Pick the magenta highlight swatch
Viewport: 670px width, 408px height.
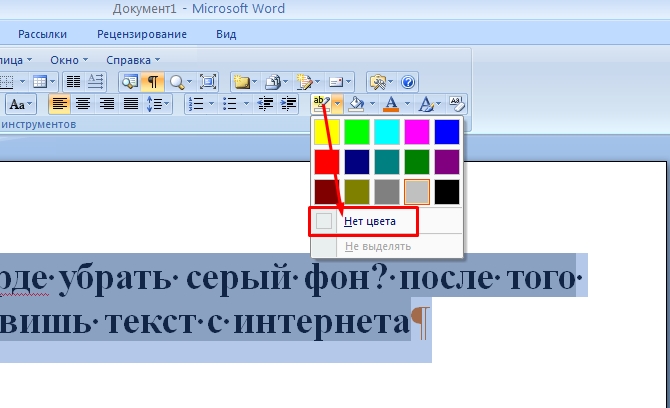click(x=417, y=132)
